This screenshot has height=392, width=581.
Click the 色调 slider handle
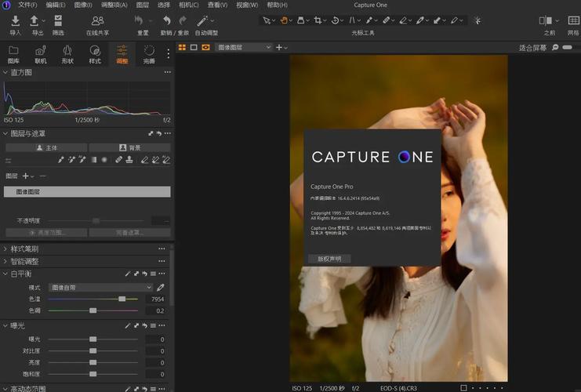[x=93, y=310]
